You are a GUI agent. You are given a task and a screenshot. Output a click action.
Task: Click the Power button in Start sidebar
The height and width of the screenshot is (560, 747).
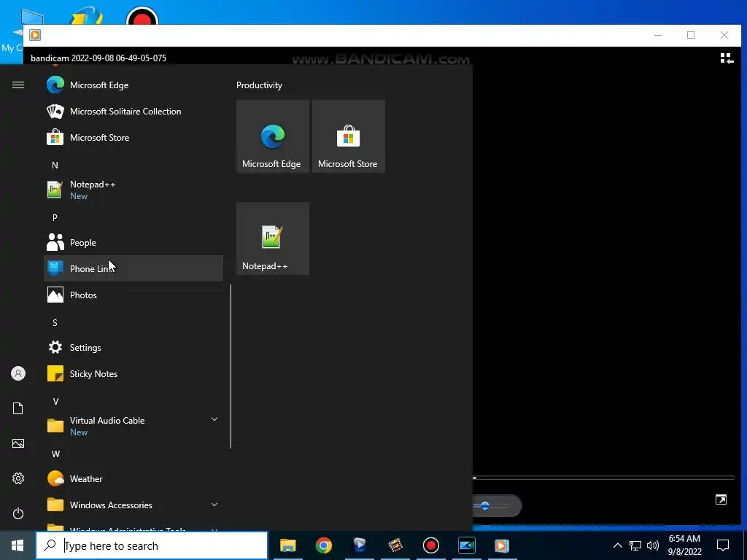pos(18,513)
